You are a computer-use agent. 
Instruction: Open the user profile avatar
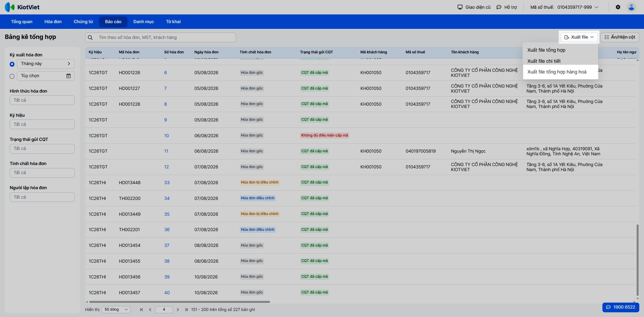click(631, 7)
